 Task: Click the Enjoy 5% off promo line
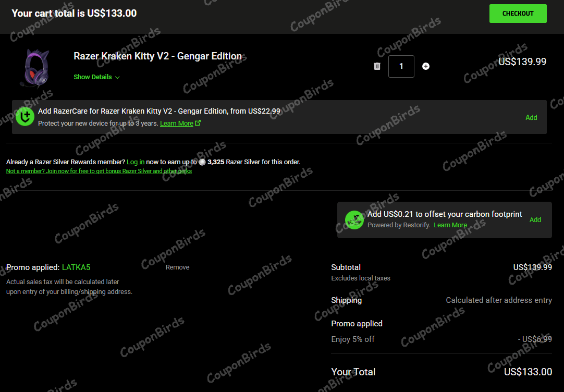(353, 339)
